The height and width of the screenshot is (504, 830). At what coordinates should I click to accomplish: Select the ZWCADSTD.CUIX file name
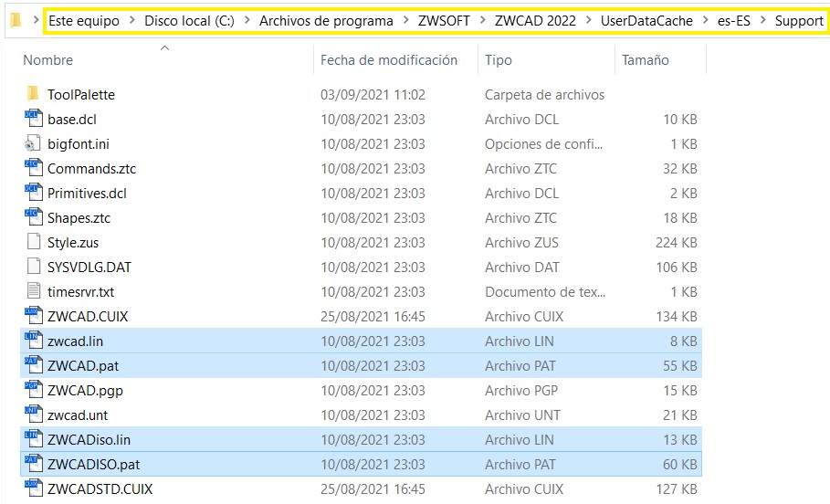pyautogui.click(x=100, y=488)
